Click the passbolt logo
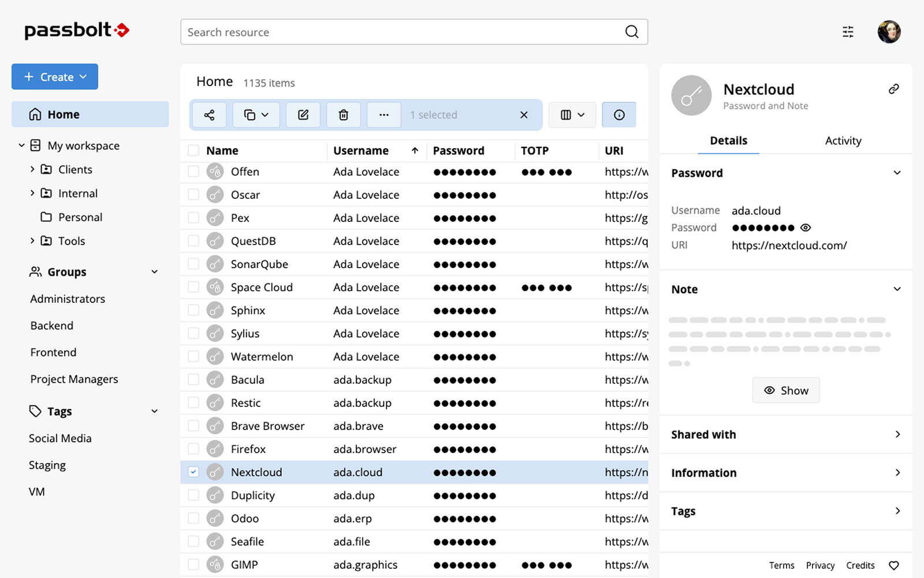924x578 pixels. [77, 30]
